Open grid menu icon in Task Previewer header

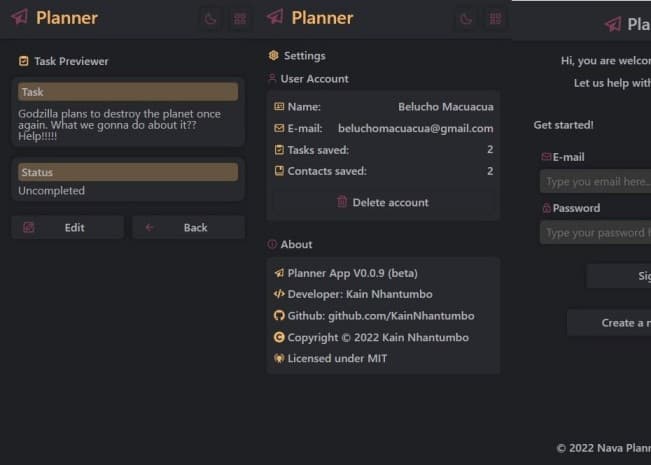240,19
